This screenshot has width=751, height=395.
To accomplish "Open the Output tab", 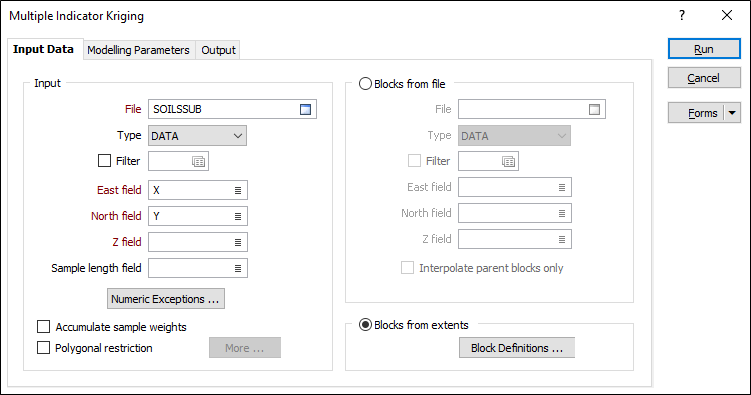I will [218, 50].
